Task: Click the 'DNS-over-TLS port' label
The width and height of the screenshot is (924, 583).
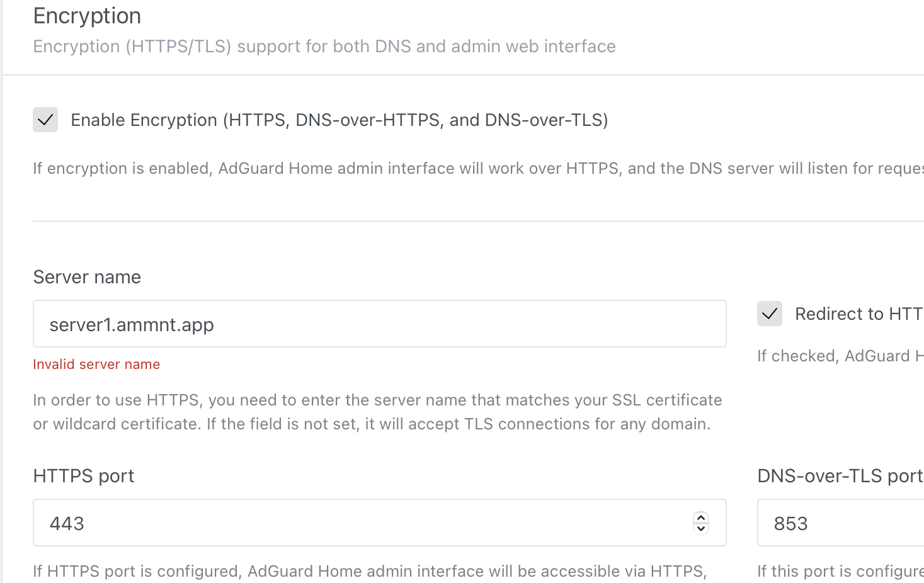Action: tap(840, 476)
